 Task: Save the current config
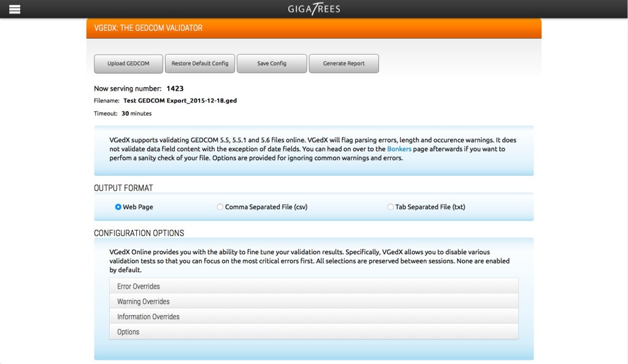[x=272, y=64]
